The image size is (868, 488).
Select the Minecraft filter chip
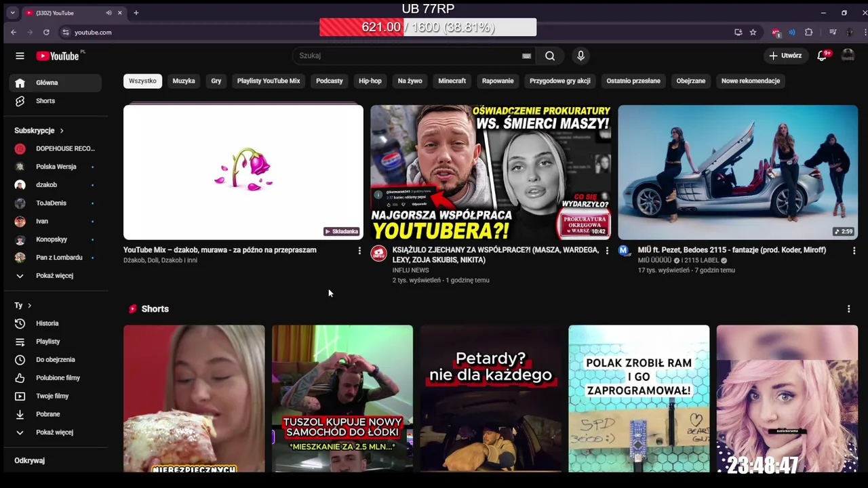[x=452, y=81]
